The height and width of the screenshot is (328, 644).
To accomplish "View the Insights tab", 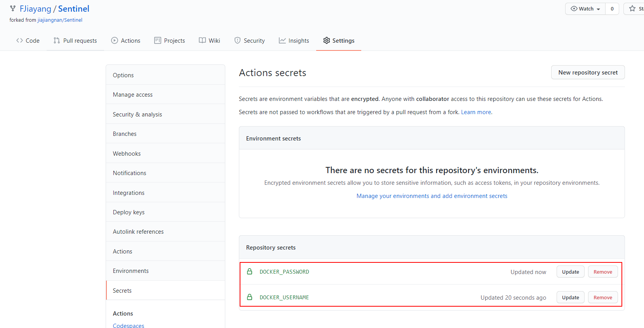I will click(x=294, y=41).
